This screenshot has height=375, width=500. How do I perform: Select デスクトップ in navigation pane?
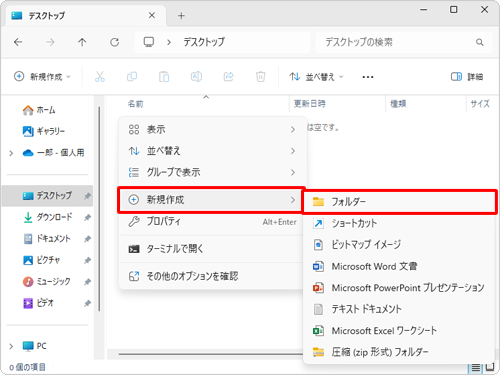click(x=47, y=196)
